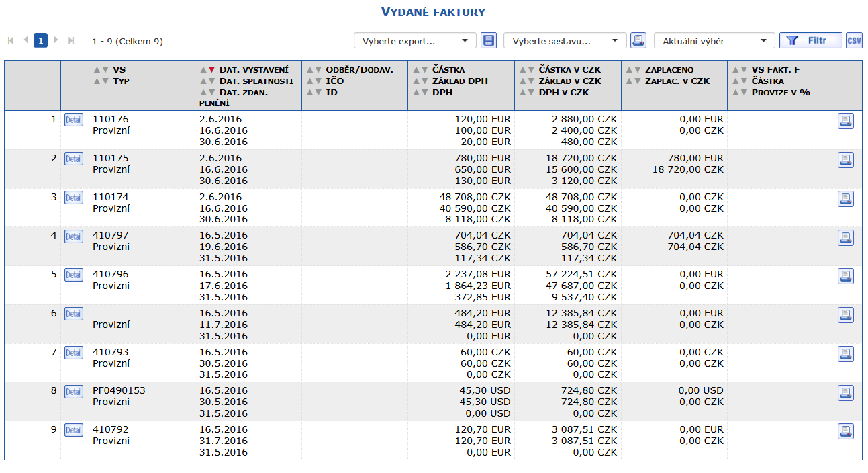Click VS number 110176

[110, 119]
